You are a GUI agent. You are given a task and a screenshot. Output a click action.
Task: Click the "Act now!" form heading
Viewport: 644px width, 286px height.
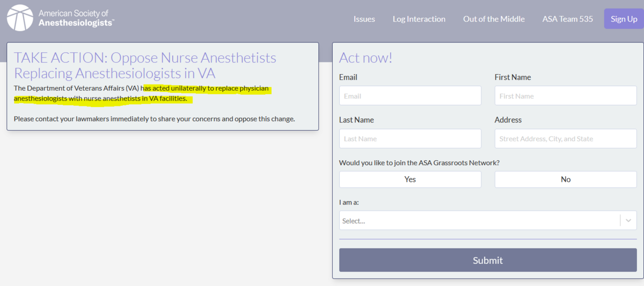pos(365,58)
